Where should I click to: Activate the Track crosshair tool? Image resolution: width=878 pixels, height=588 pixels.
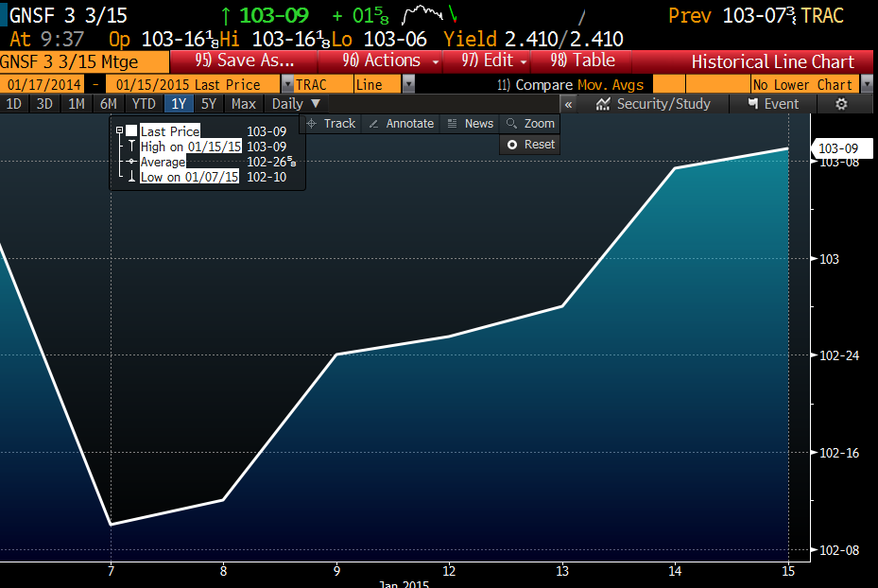[330, 124]
